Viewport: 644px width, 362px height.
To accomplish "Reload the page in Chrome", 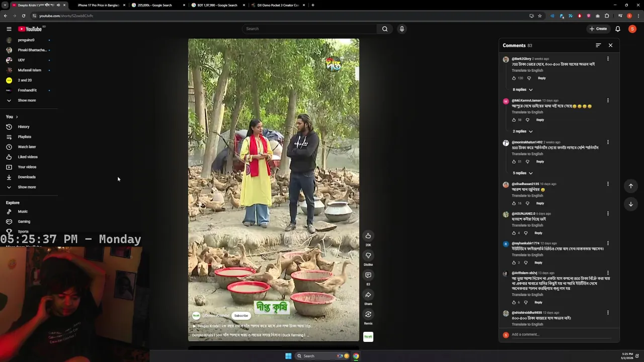I will tap(23, 16).
